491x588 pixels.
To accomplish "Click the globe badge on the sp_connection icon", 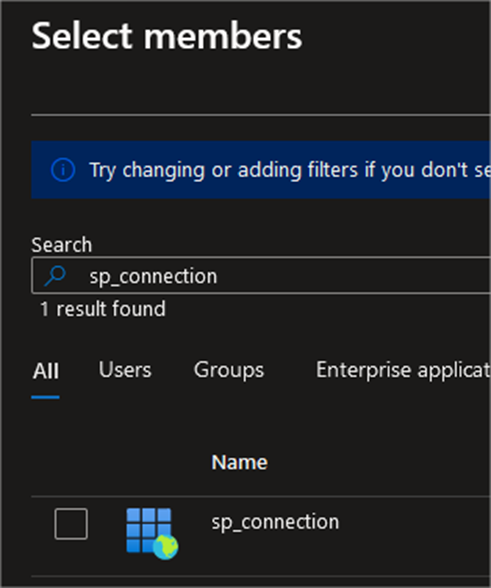I will tap(166, 548).
